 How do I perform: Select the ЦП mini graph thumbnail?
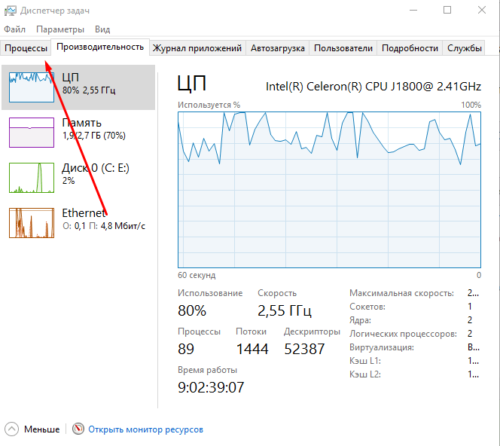(x=31, y=87)
